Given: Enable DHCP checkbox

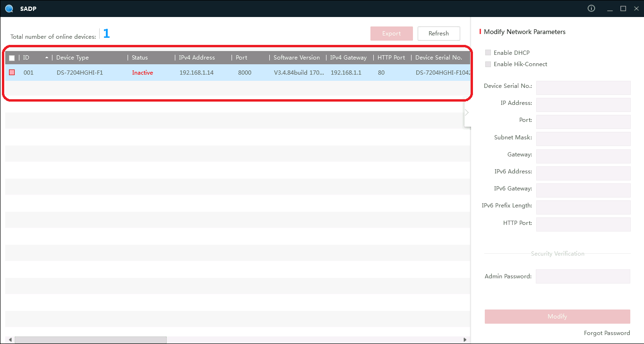Looking at the screenshot, I should [488, 52].
